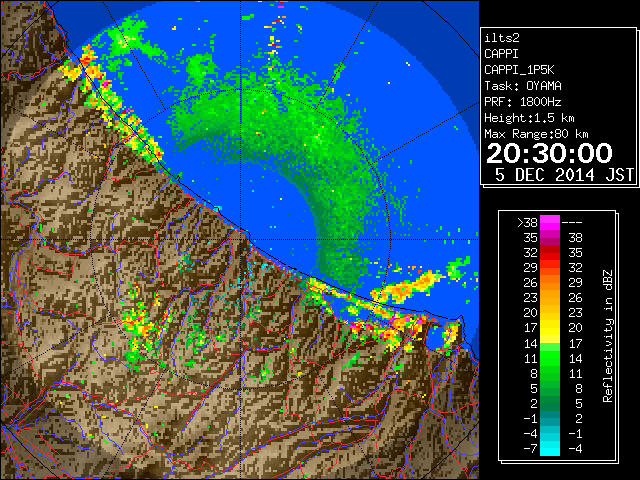Select the 'PRF: 1800Hz' text
Image resolution: width=640 pixels, height=480 pixels.
pyautogui.click(x=522, y=102)
